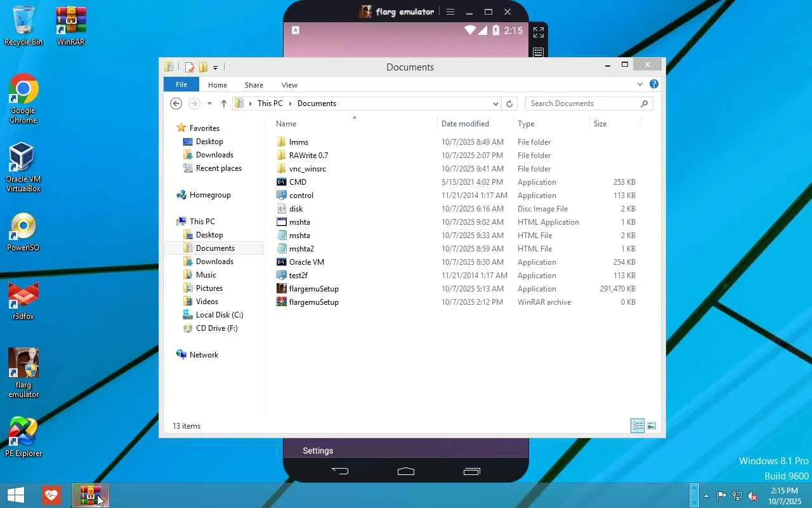Switch to Large icons view using the status bar button
812x508 pixels.
point(652,425)
